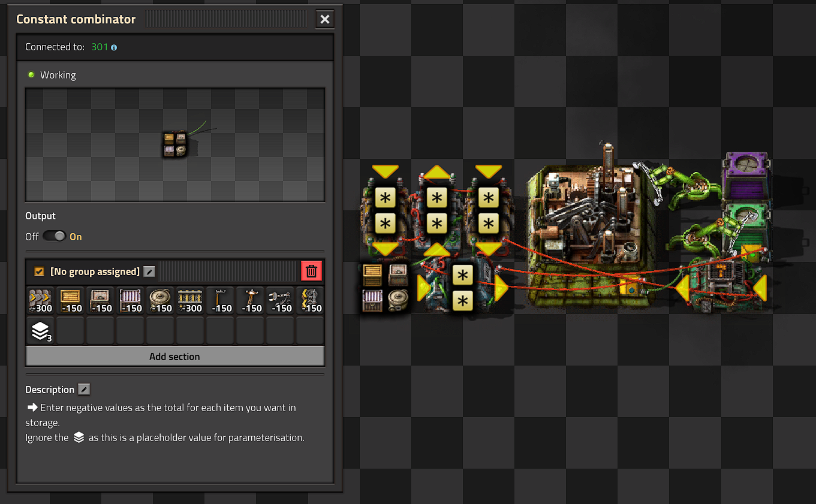The image size is (816, 504).
Task: Click the [No group assigned] label
Action: point(95,272)
